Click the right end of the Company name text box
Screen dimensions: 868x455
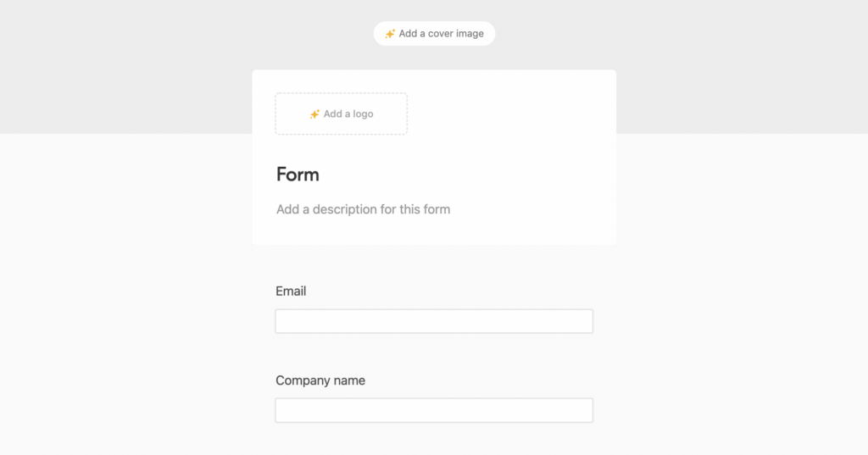click(x=581, y=410)
